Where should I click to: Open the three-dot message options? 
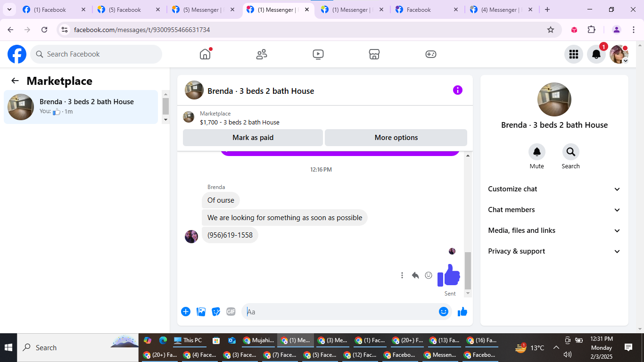click(402, 275)
